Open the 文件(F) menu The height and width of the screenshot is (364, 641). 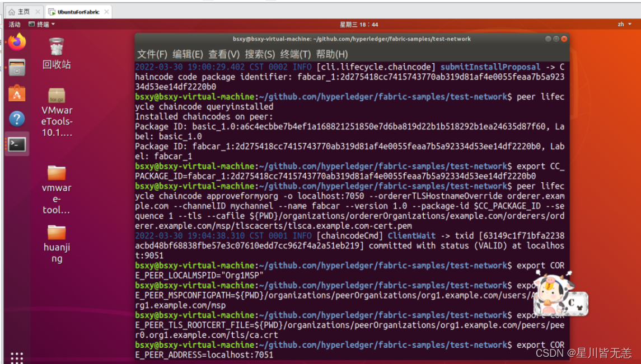coord(152,54)
